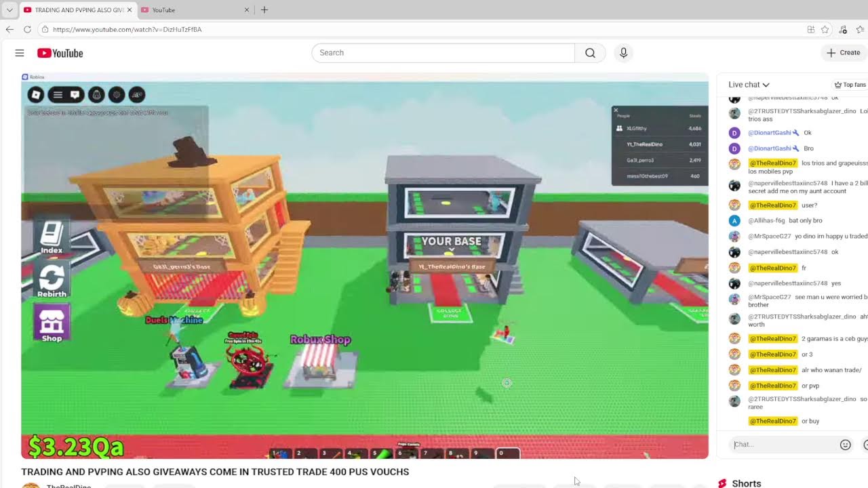868x488 pixels.
Task: Click @Allihas-f6g avatar in chat
Action: [x=734, y=220]
